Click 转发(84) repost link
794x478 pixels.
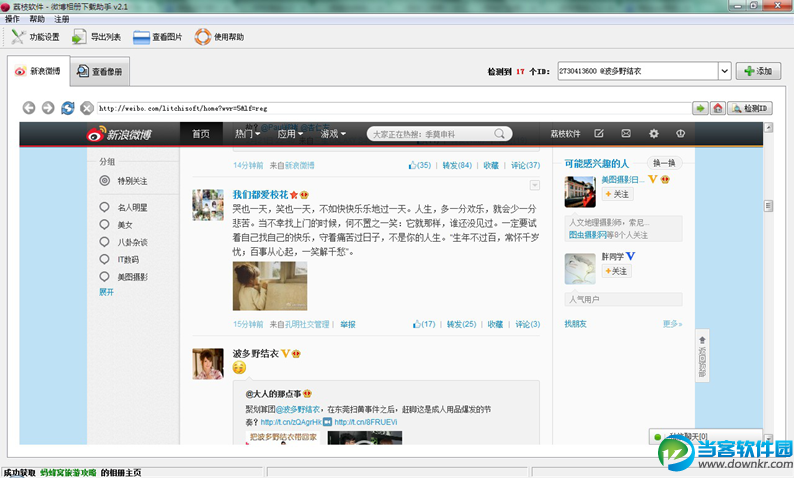click(x=457, y=165)
